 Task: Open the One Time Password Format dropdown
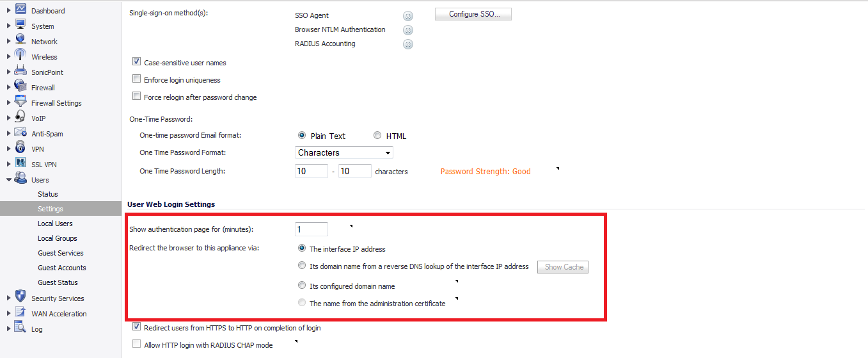coord(344,152)
